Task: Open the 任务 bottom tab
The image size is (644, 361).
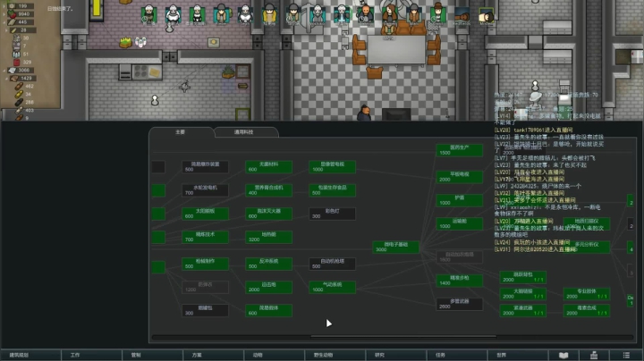Action: [456, 356]
